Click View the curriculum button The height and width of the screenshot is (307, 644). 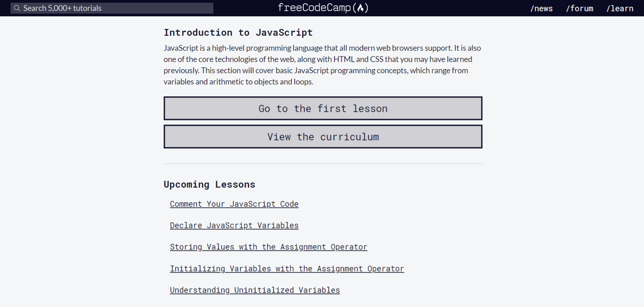click(x=323, y=136)
